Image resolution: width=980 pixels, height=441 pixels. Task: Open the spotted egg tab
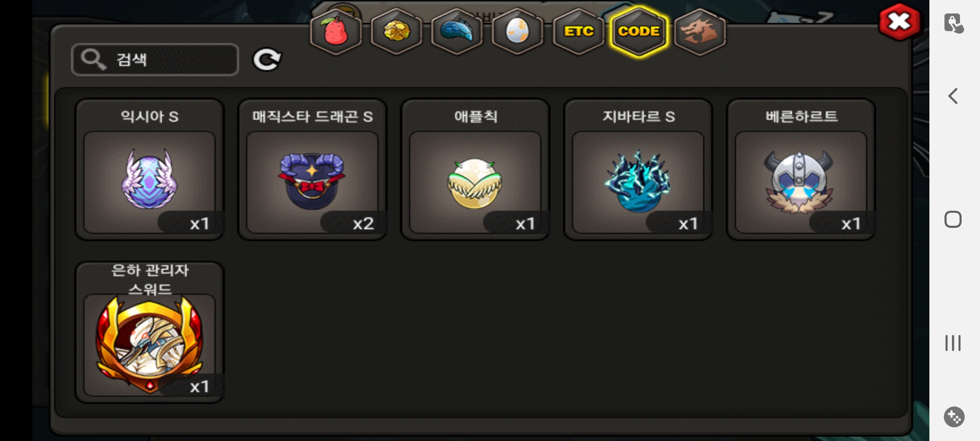[x=518, y=31]
